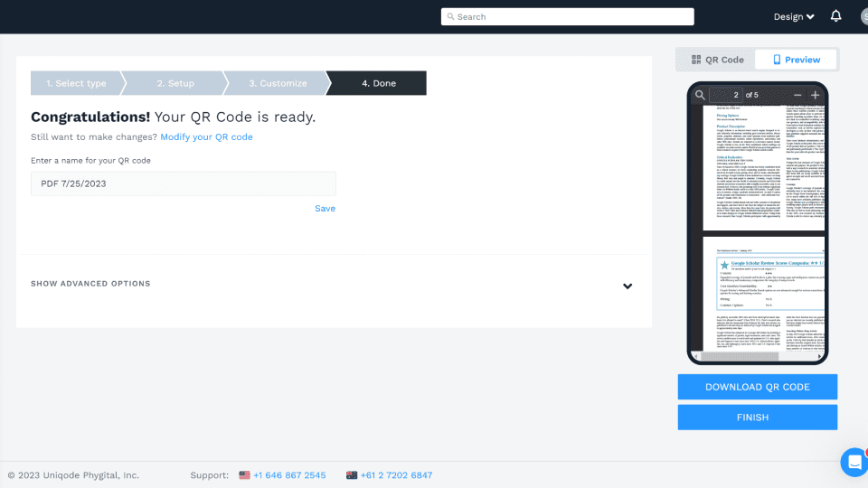Switch to the QR Code tab
This screenshot has width=868, height=488.
click(x=717, y=60)
